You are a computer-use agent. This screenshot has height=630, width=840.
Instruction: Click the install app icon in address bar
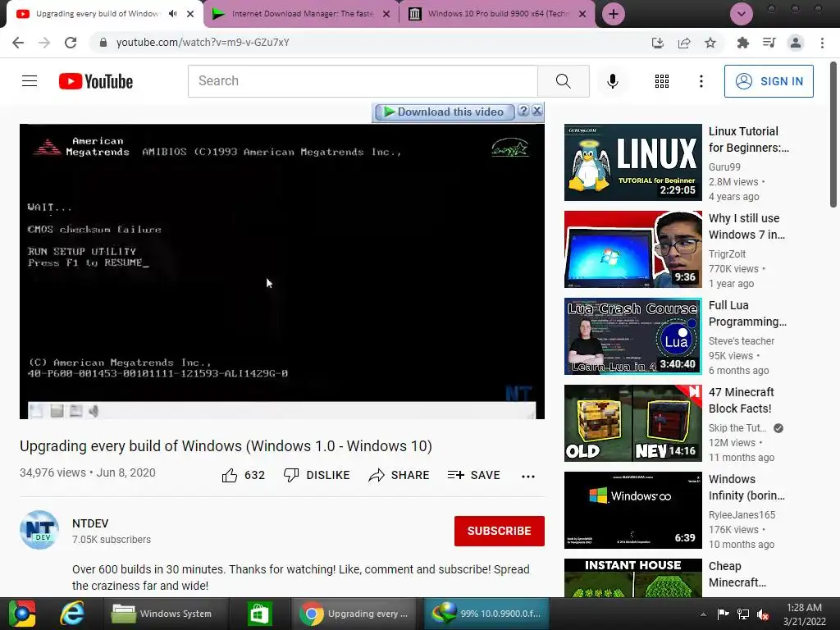[657, 43]
